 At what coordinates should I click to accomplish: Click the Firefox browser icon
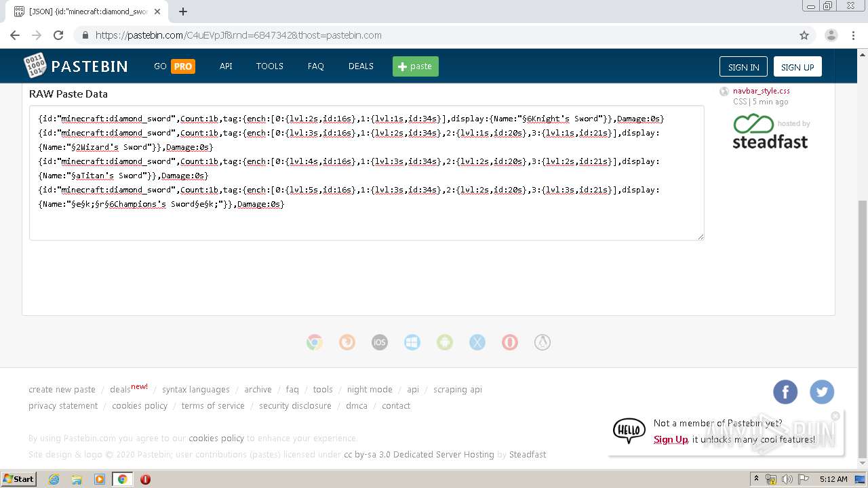(347, 342)
